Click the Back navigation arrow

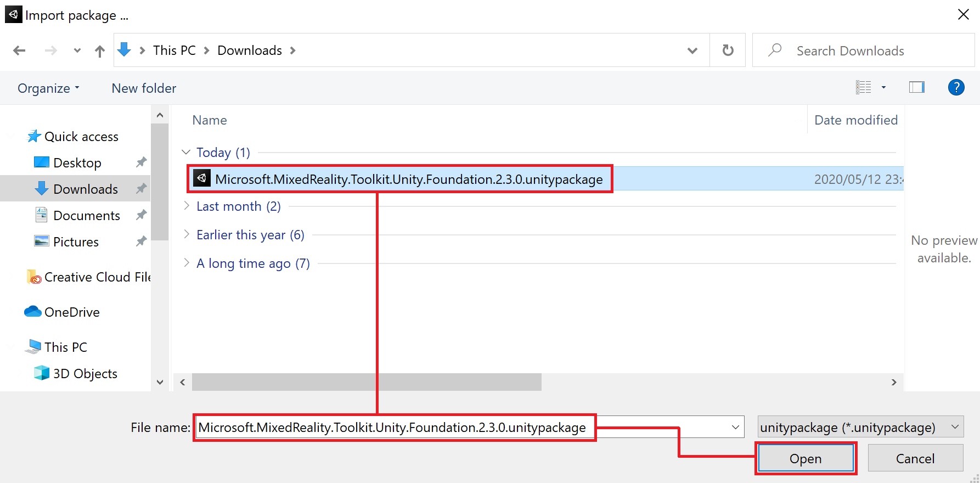coord(19,51)
